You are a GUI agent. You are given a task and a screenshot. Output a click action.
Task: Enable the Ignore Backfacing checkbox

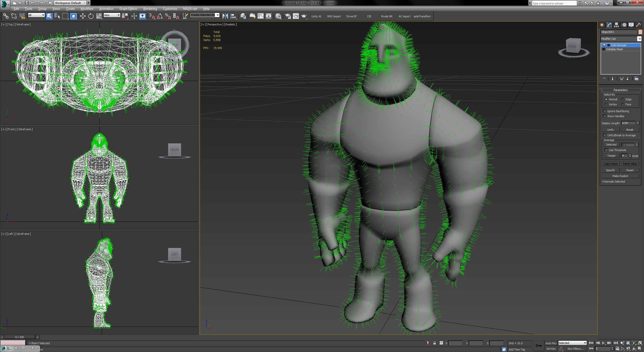[x=605, y=111]
